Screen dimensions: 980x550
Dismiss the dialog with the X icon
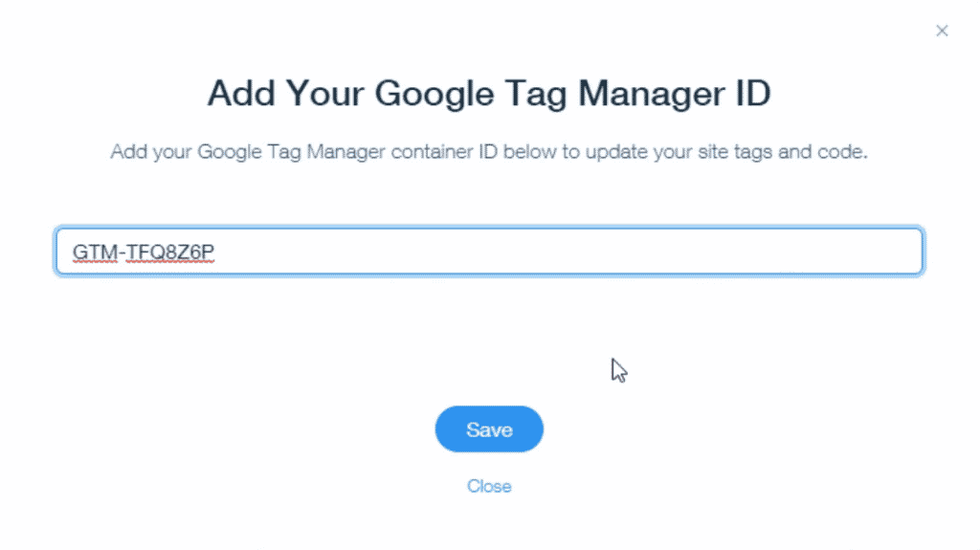(942, 31)
